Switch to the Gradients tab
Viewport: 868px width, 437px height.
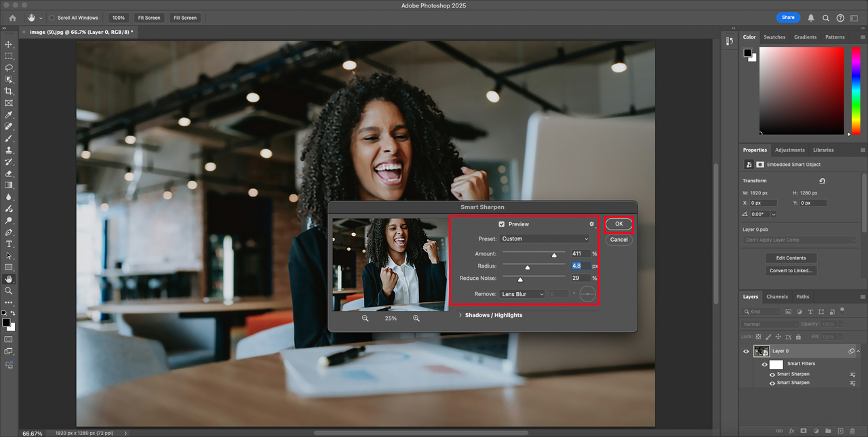[x=806, y=37]
